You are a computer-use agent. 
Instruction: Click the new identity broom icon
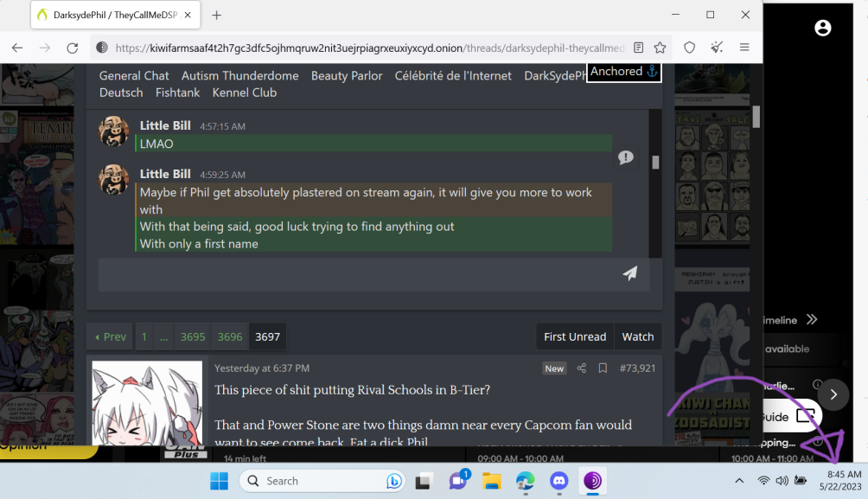pyautogui.click(x=717, y=48)
